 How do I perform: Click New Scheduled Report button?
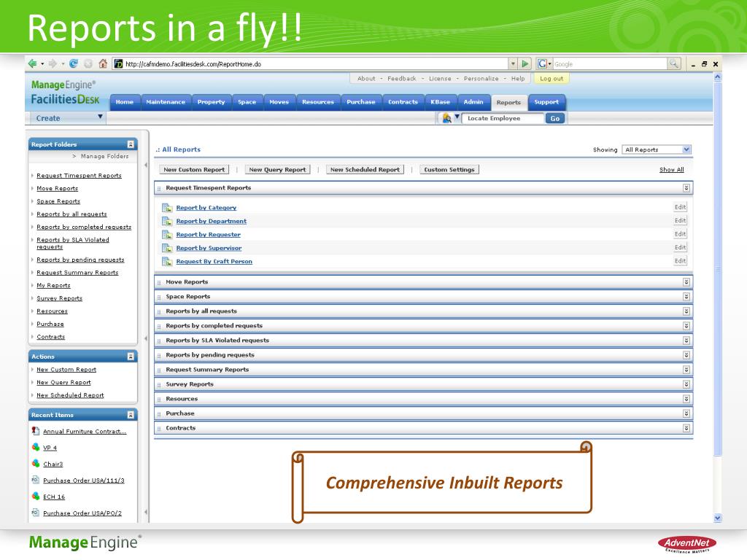(365, 169)
